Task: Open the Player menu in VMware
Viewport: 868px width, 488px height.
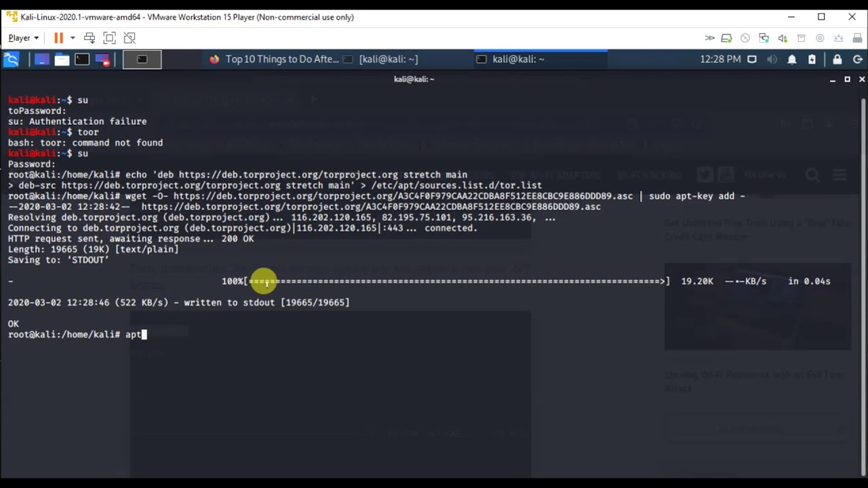Action: pyautogui.click(x=23, y=38)
